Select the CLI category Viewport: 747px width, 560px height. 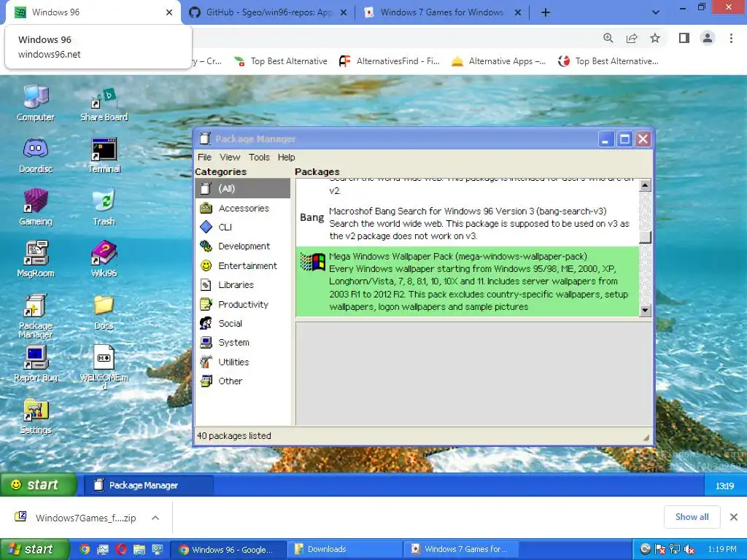[x=243, y=227]
